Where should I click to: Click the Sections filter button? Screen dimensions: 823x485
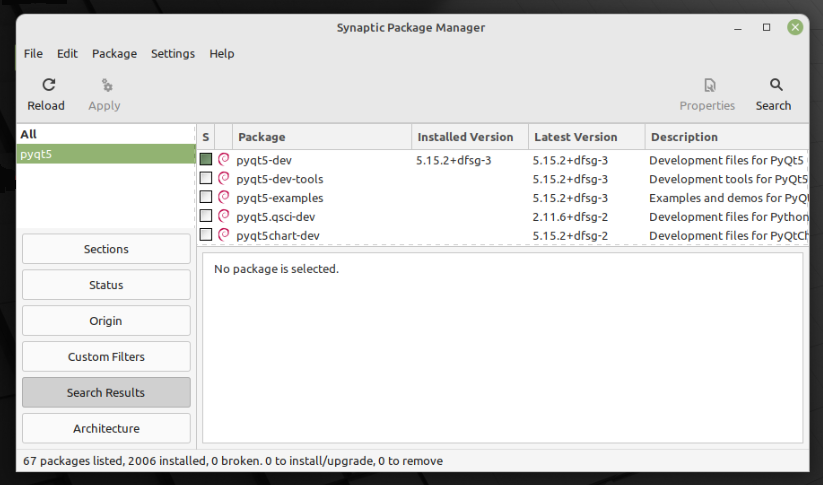[106, 249]
